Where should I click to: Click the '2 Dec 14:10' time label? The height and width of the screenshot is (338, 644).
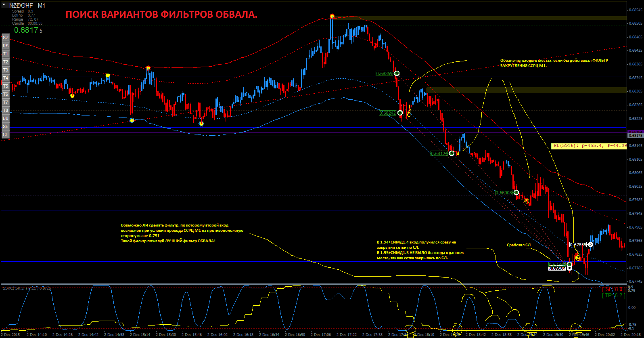click(x=37, y=335)
